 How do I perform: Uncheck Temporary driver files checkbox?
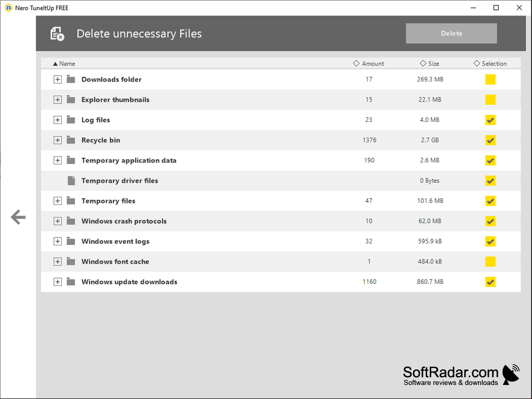point(490,181)
